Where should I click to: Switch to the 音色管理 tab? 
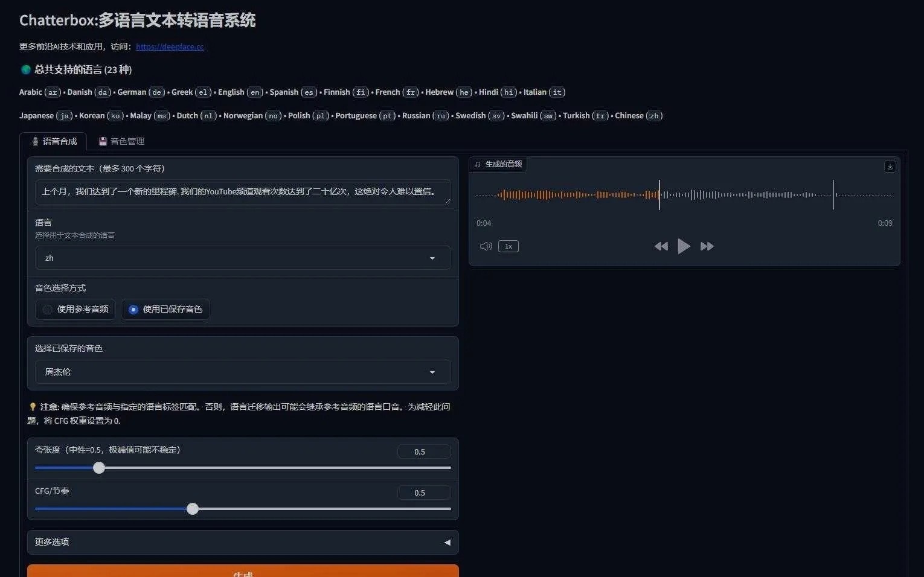point(121,141)
